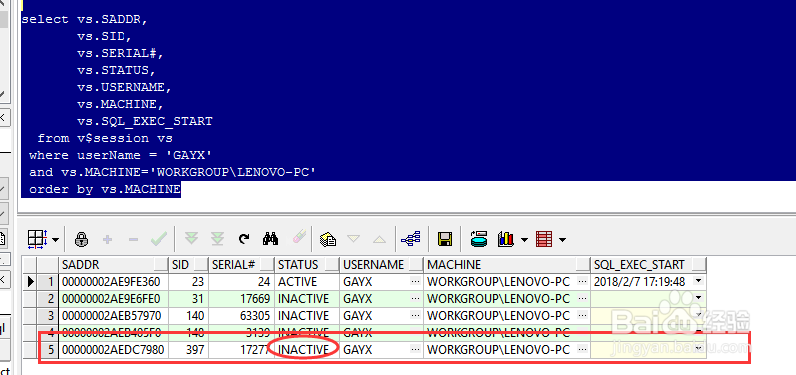Select SID cell 397

click(188, 350)
